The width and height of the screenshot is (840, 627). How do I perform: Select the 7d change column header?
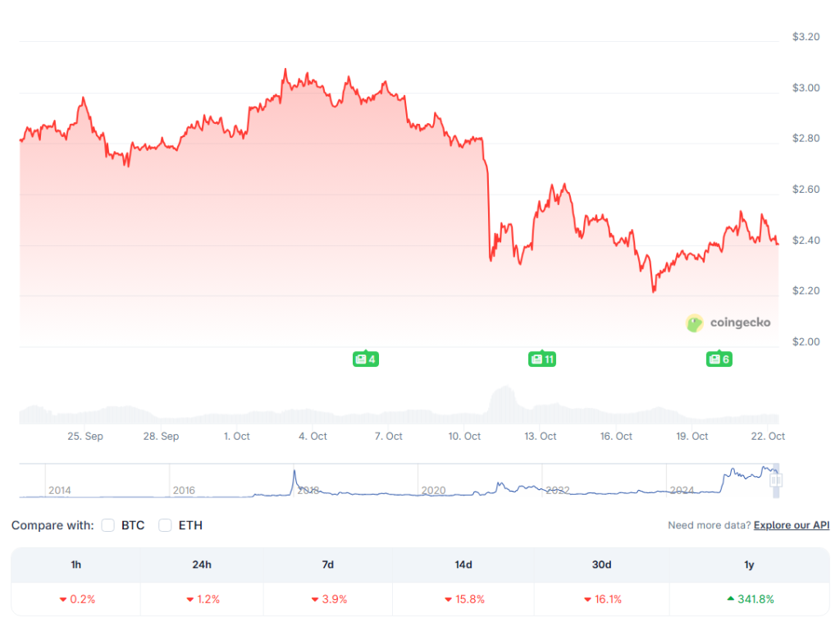click(328, 565)
